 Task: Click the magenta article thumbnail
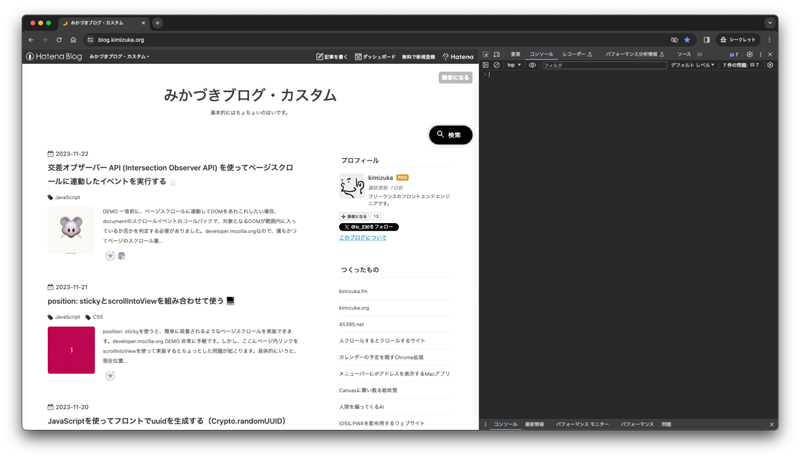pos(71,350)
